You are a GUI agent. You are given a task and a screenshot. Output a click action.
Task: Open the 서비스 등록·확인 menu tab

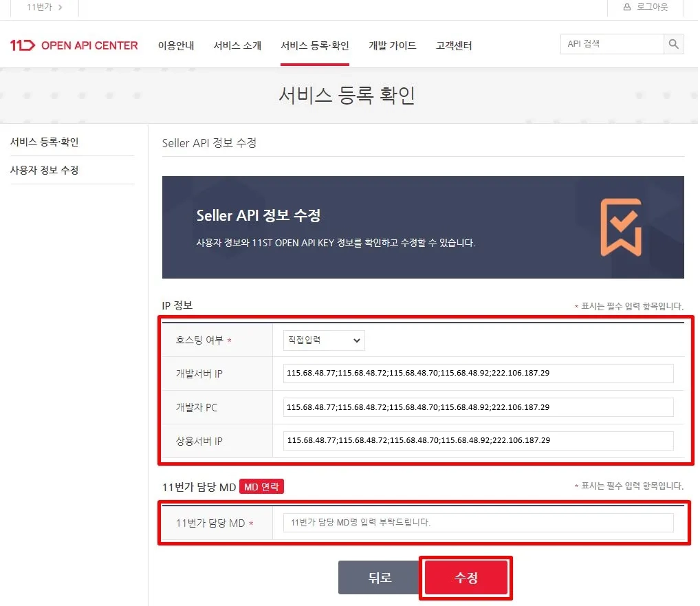(315, 45)
